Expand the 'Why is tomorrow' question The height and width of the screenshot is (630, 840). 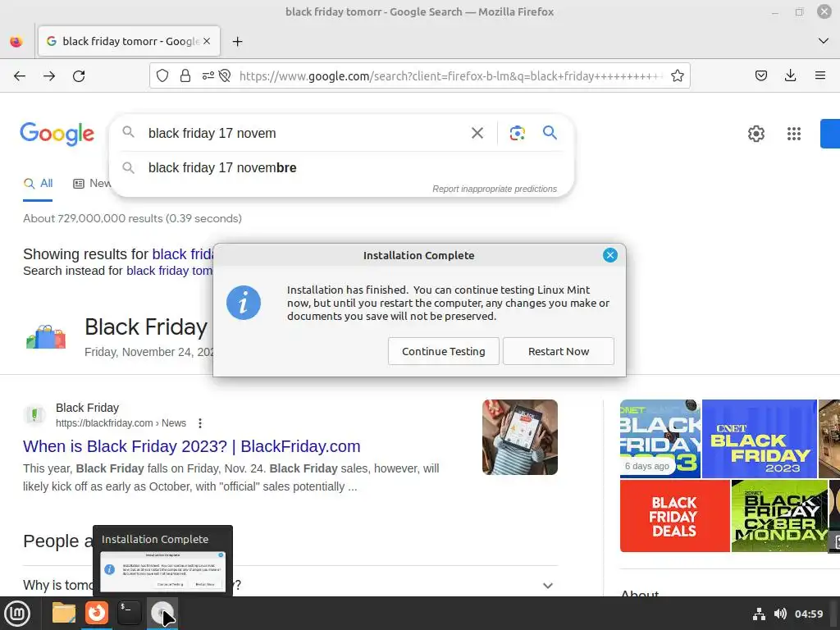(x=547, y=586)
